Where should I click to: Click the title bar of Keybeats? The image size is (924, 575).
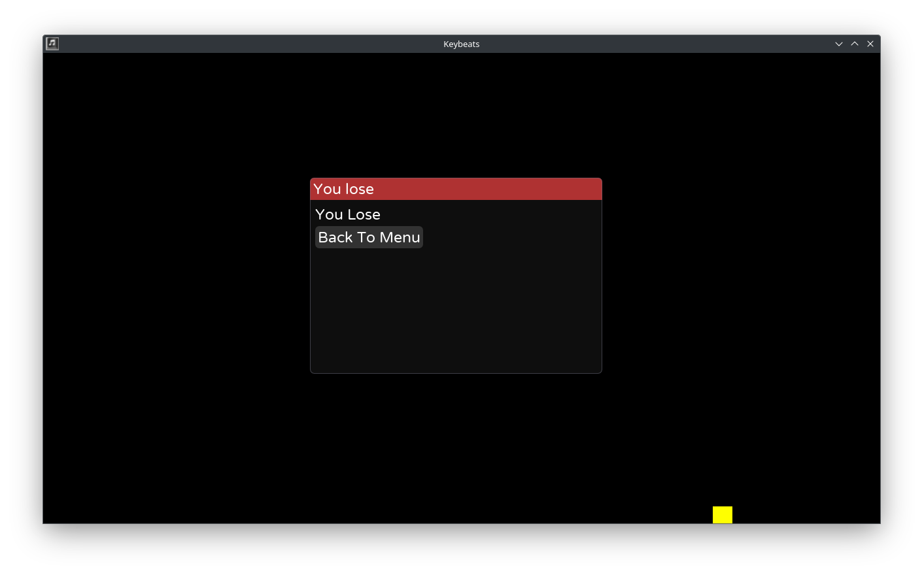tap(462, 44)
